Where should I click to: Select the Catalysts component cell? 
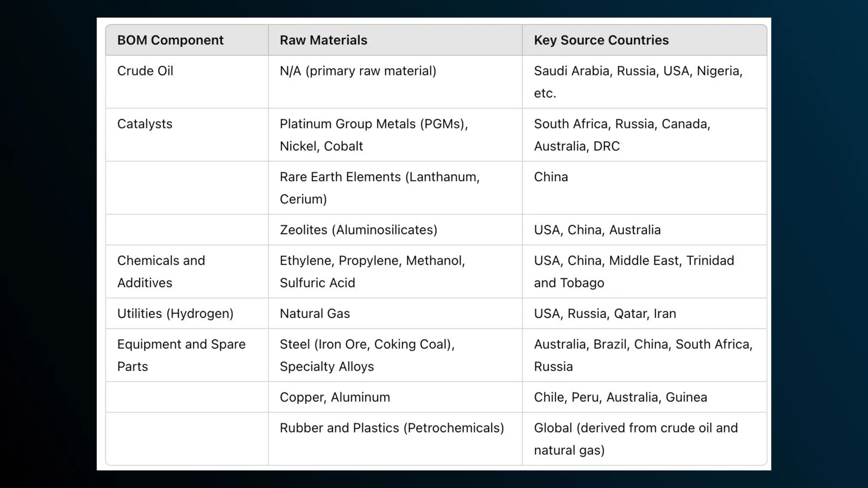tap(145, 124)
